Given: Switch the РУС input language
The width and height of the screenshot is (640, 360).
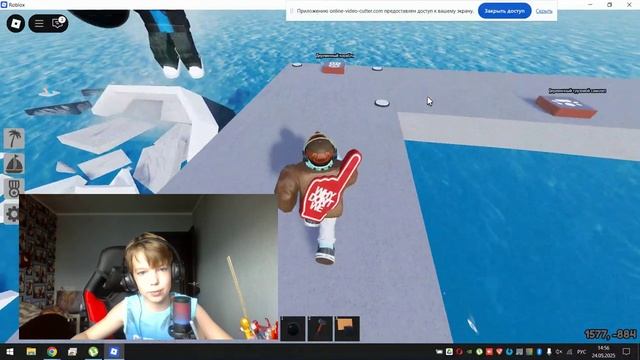Looking at the screenshot, I should pos(582,351).
